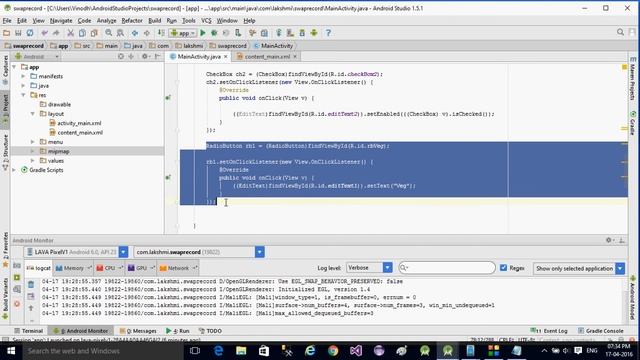The width and height of the screenshot is (640, 360).
Task: Click scroll from source target icon
Action: tap(121, 57)
